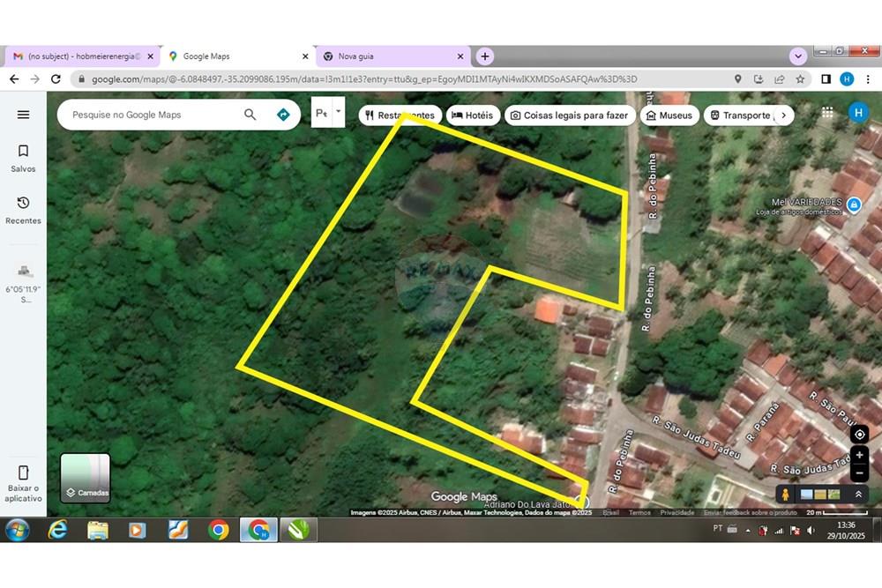
Task: Open the Google Maps hamburger menu
Action: click(x=24, y=115)
